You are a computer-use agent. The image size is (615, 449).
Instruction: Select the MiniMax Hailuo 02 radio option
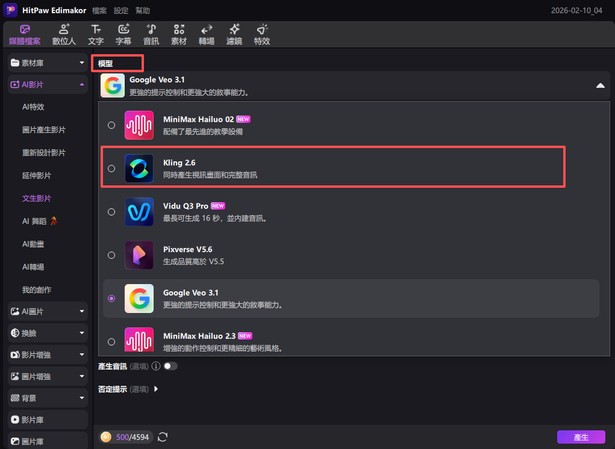111,125
